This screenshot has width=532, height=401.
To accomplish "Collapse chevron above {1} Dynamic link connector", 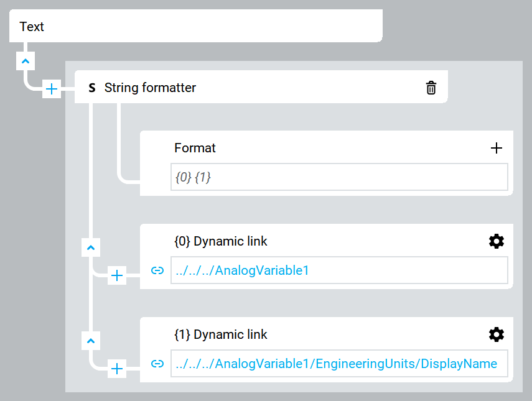I will [91, 341].
